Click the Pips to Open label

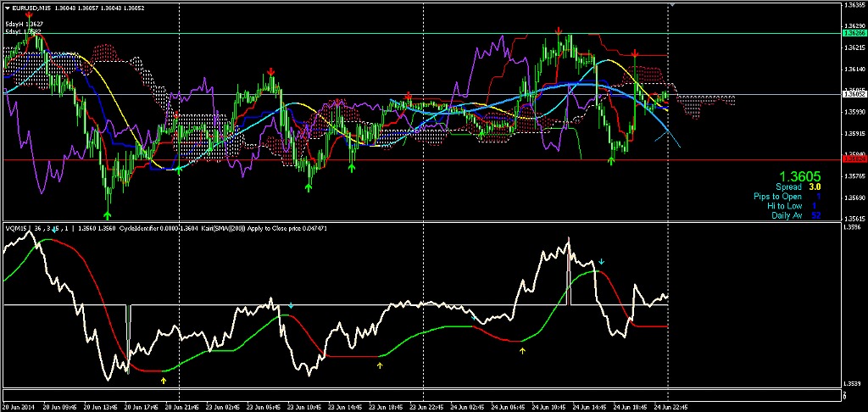click(x=777, y=197)
